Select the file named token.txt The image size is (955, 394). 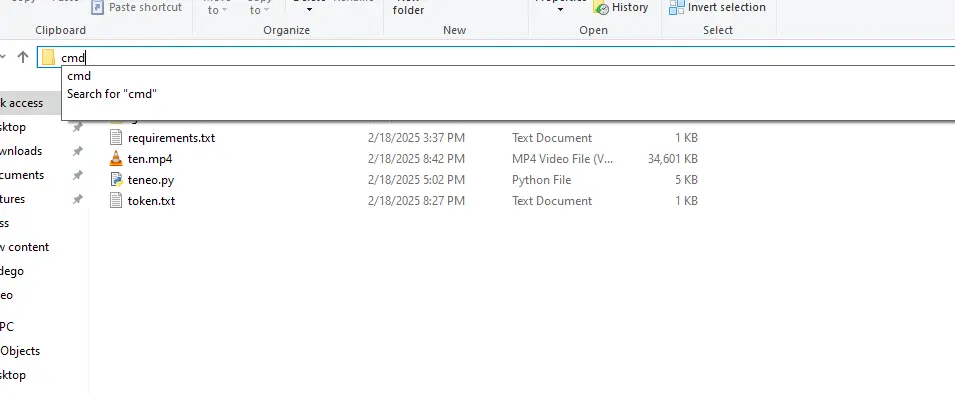151,200
